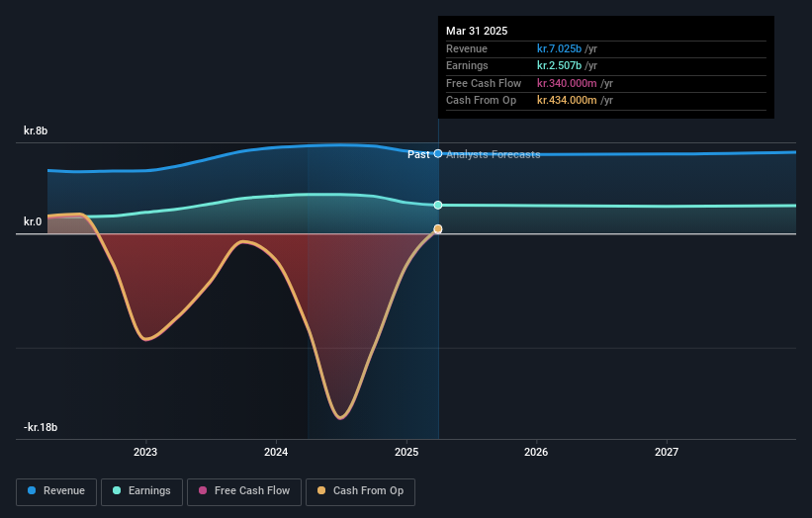Screen dimensions: 812x518
Task: Toggle the Revenue legend series
Action: pyautogui.click(x=56, y=491)
